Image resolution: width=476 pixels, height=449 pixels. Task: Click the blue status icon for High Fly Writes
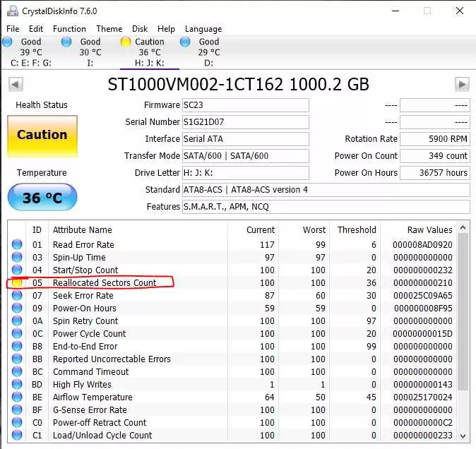pos(17,384)
